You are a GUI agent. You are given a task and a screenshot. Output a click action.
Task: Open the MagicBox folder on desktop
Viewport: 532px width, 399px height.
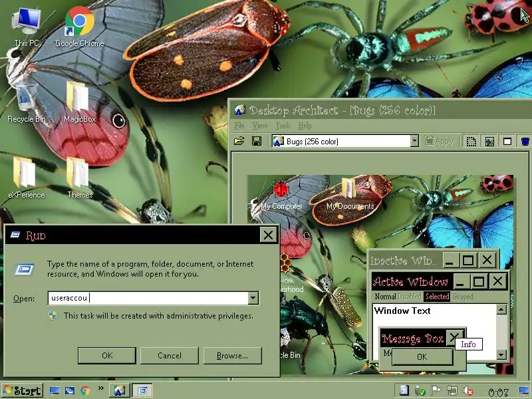(x=79, y=103)
